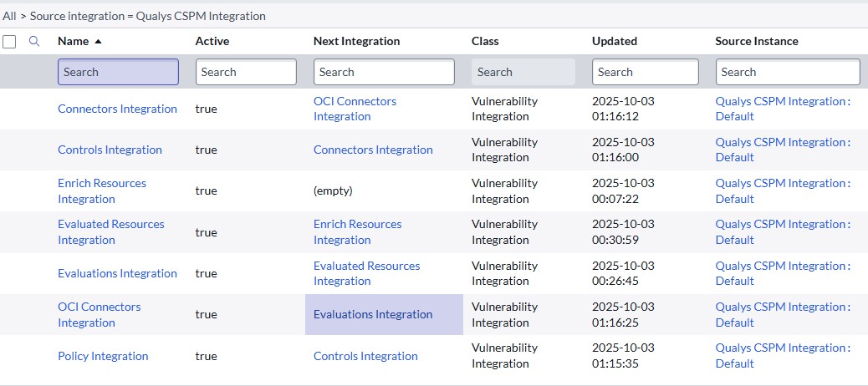Open the Source Instance link in the Evaluations Integration row
The width and height of the screenshot is (868, 386).
pyautogui.click(x=783, y=273)
